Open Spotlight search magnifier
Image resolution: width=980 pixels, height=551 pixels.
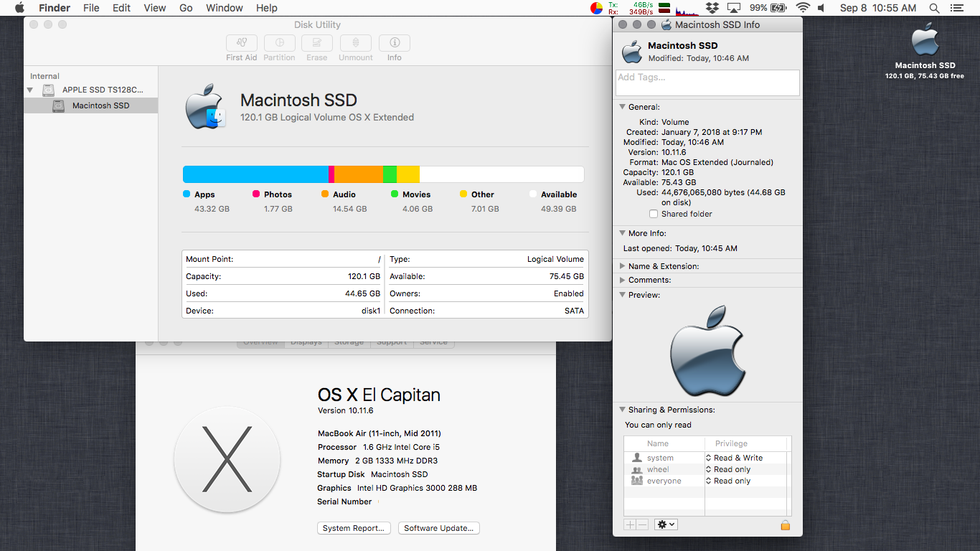click(934, 8)
